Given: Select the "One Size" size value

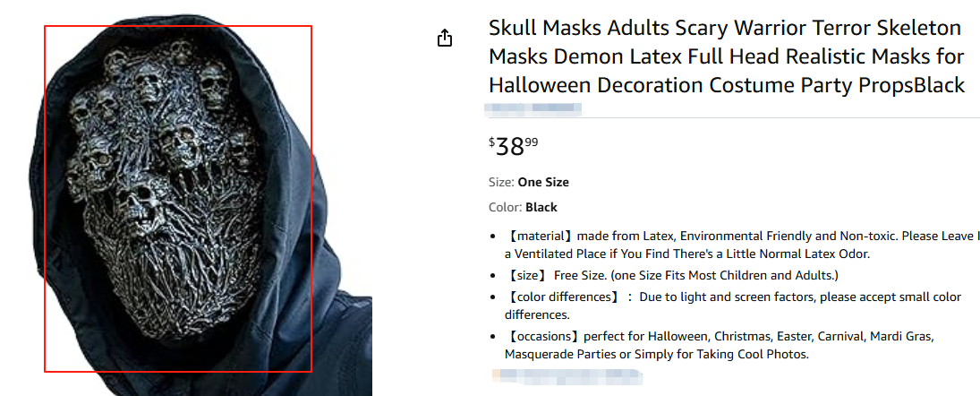Looking at the screenshot, I should coord(543,182).
